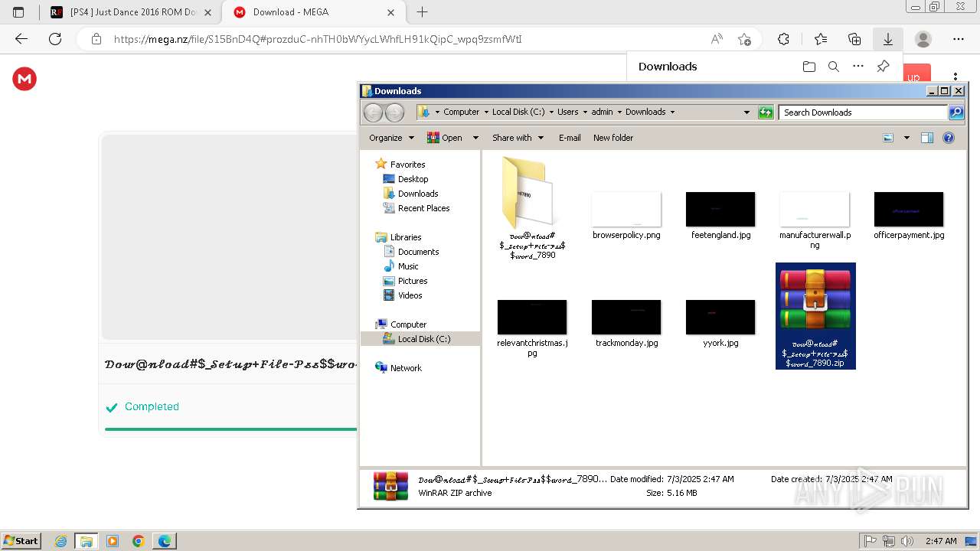Toggle the Explorer preview pane
The image size is (980, 551).
(x=927, y=138)
